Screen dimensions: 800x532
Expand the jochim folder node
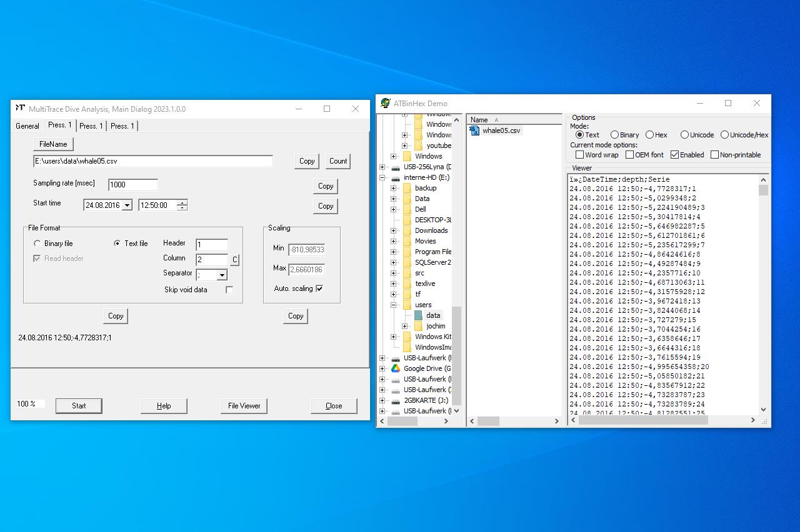coord(404,326)
